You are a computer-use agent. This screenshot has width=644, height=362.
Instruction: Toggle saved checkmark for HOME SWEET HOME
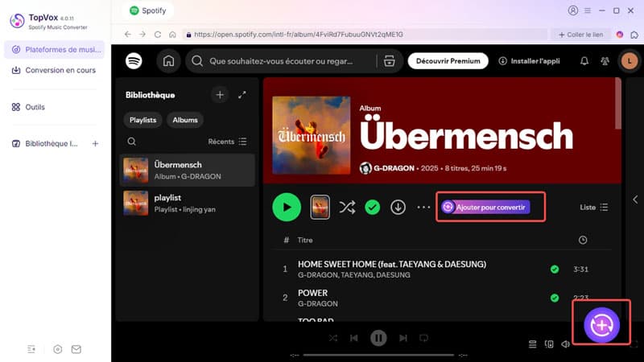555,269
